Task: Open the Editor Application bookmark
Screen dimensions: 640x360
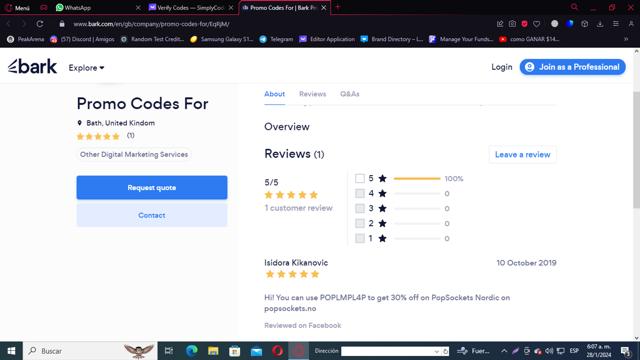Action: click(x=327, y=39)
